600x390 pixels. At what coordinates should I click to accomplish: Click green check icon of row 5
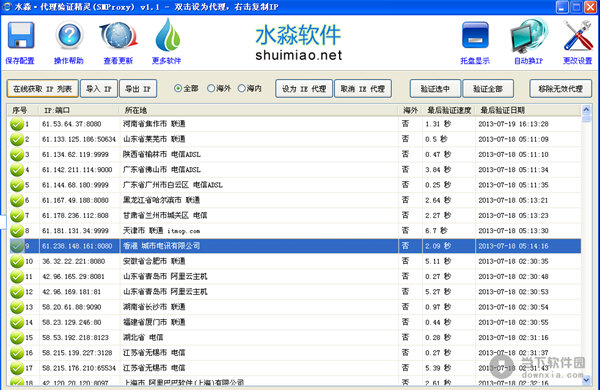pyautogui.click(x=16, y=185)
